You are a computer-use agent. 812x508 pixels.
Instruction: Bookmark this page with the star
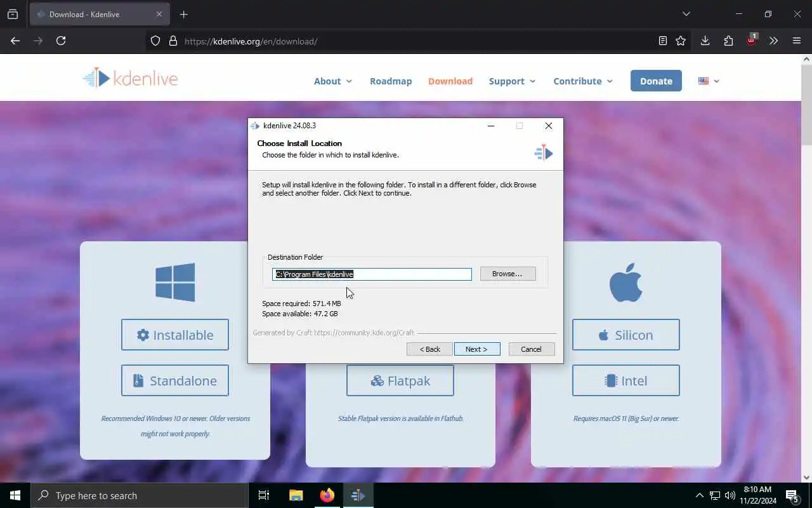(x=681, y=41)
